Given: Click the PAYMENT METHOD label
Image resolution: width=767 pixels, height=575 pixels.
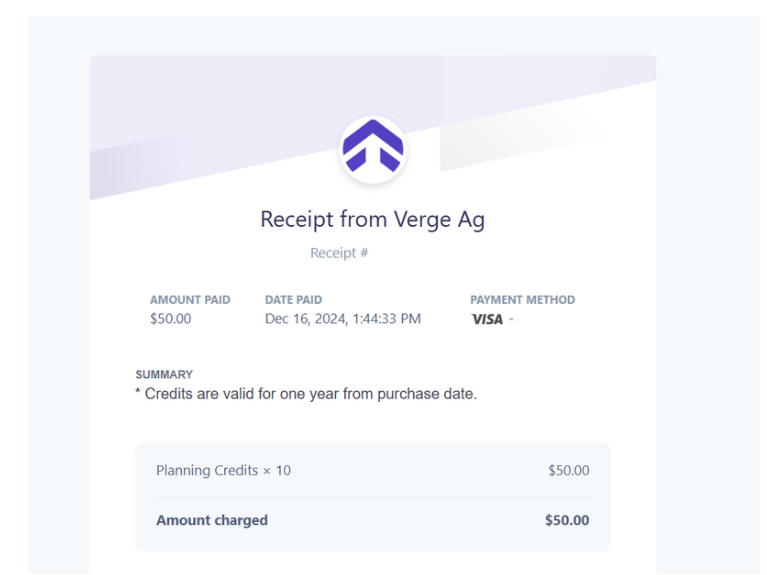Looking at the screenshot, I should 522,299.
